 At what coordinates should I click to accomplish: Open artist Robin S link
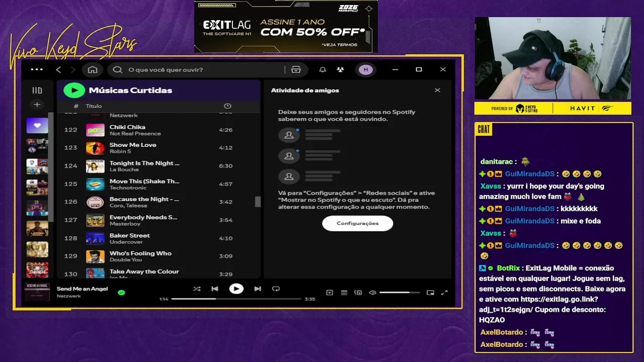pos(120,151)
